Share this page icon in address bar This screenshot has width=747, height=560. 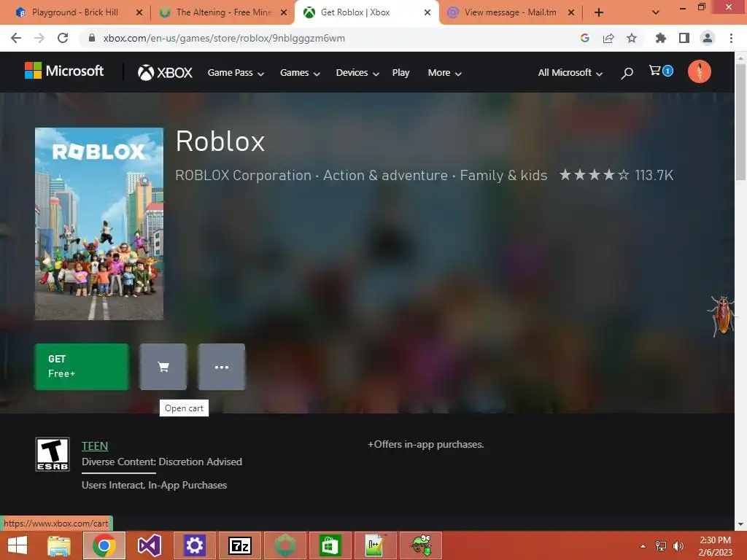pyautogui.click(x=608, y=38)
